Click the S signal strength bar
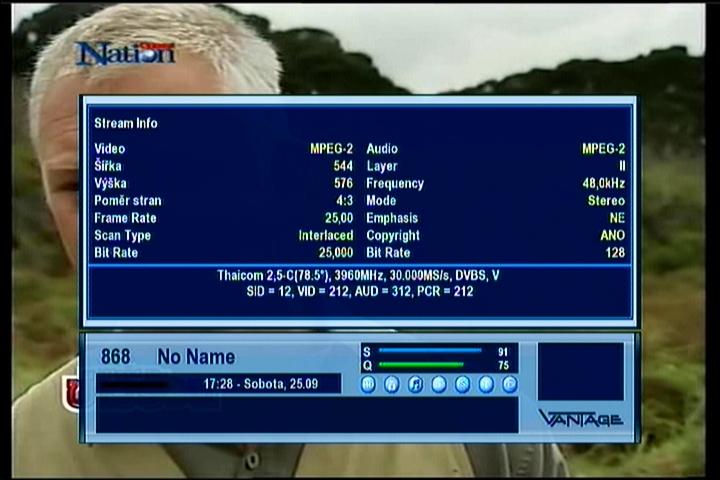 (430, 351)
